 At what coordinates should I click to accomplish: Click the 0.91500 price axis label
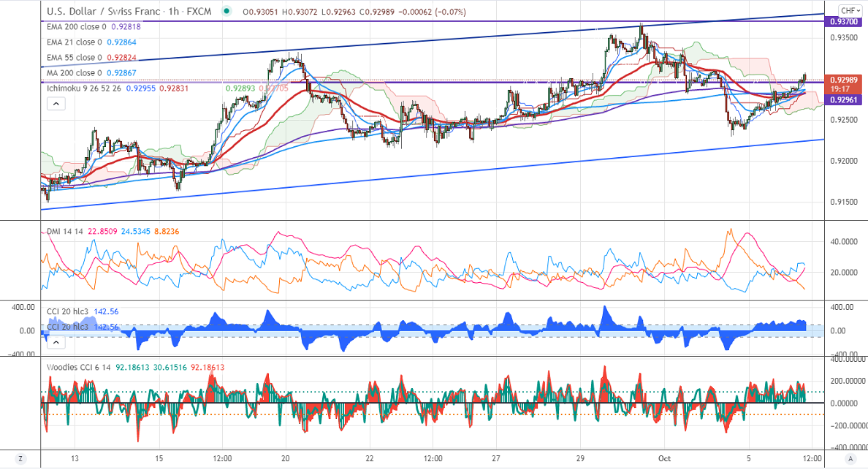(x=844, y=202)
